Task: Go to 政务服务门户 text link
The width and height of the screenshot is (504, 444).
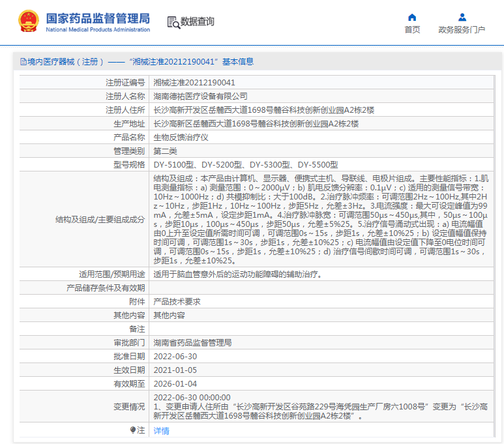Action: (462, 29)
